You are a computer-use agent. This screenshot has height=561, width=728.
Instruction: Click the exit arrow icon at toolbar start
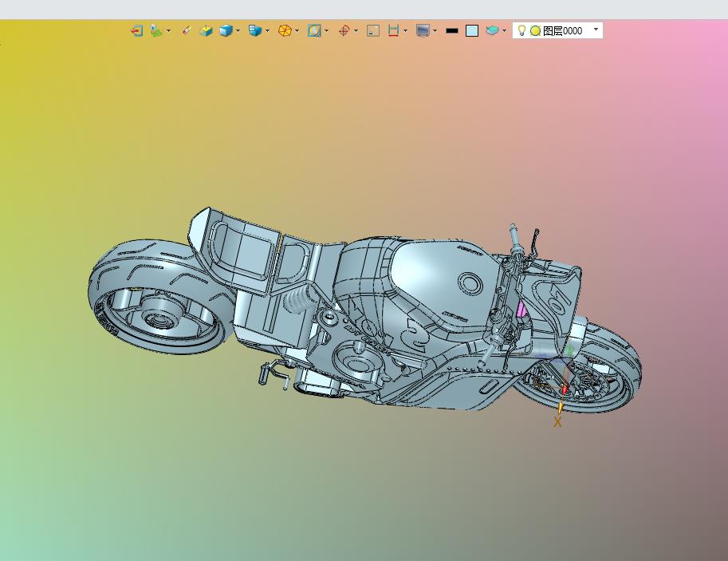[x=136, y=30]
